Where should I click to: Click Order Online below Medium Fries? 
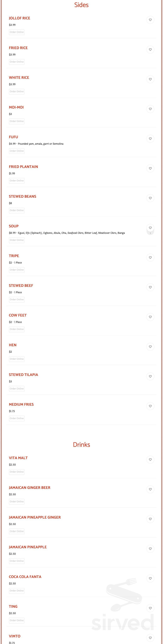17,418
